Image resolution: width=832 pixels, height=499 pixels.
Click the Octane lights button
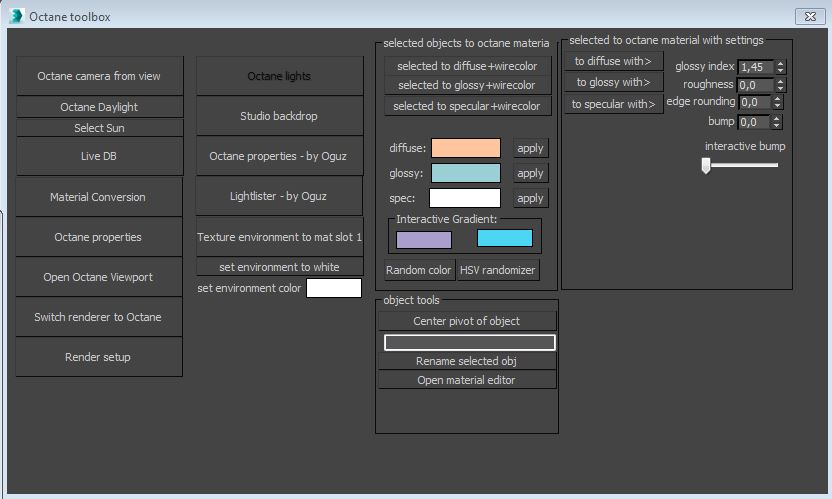coord(280,76)
